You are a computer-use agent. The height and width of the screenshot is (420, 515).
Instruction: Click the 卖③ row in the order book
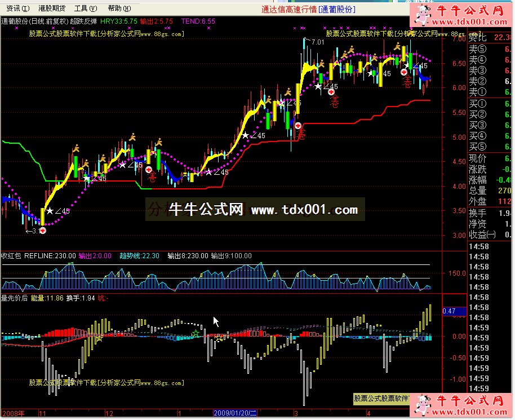490,70
